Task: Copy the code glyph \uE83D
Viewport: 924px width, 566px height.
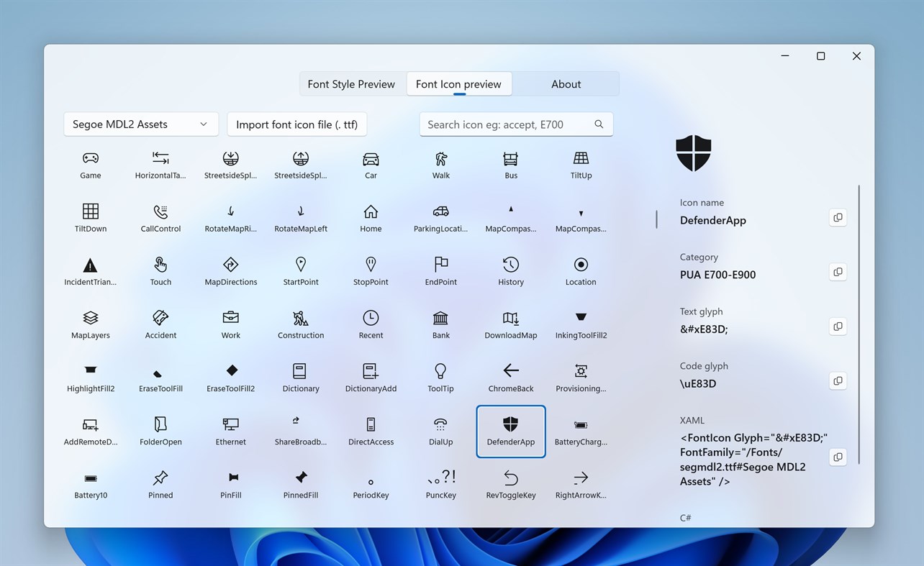Action: pyautogui.click(x=838, y=380)
